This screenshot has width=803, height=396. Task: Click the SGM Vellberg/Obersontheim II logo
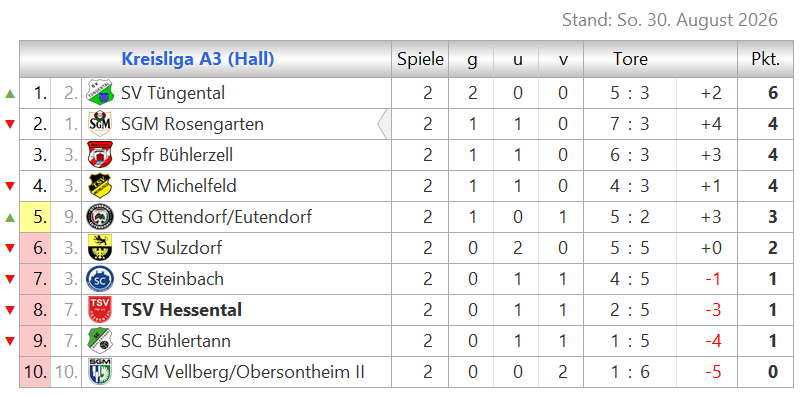100,372
